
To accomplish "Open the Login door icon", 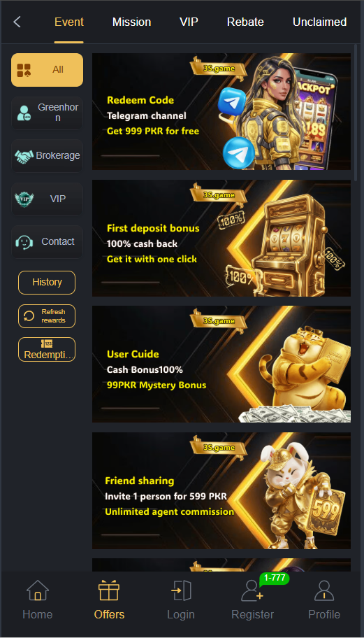I will point(181,590).
